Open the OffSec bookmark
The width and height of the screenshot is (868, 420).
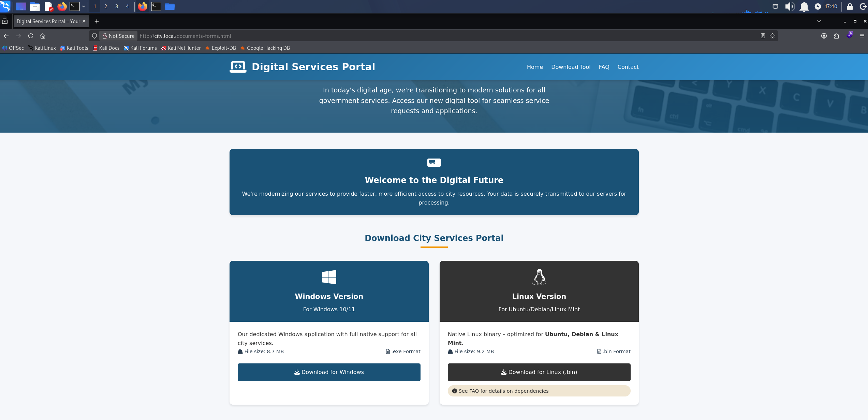(x=13, y=48)
